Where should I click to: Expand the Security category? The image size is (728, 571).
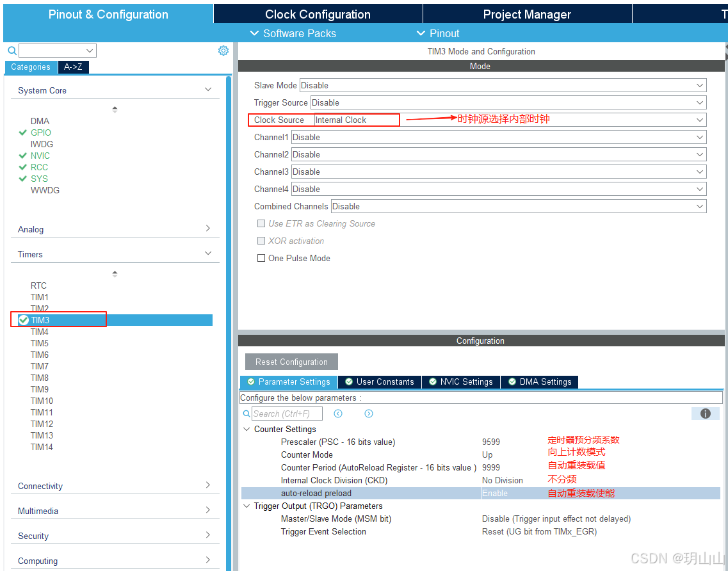tap(208, 535)
